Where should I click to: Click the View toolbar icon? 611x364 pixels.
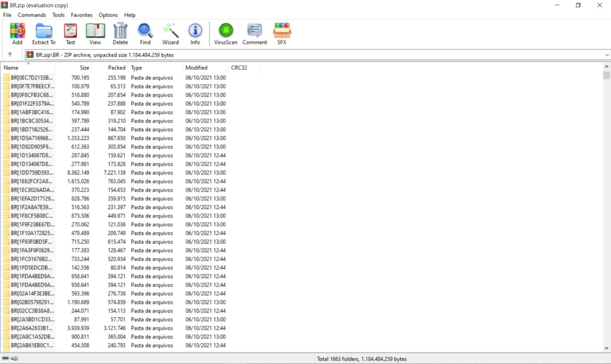[x=95, y=34]
